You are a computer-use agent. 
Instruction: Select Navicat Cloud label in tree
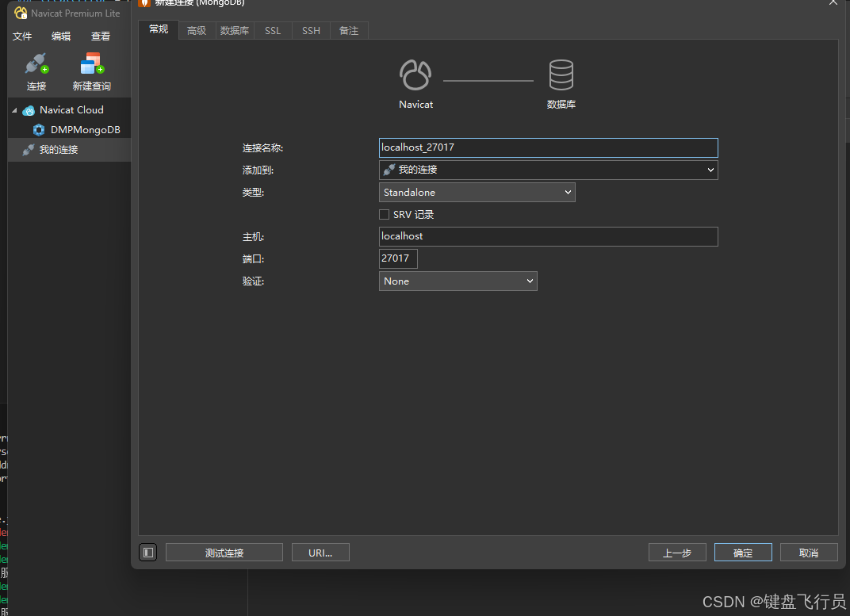click(x=71, y=110)
